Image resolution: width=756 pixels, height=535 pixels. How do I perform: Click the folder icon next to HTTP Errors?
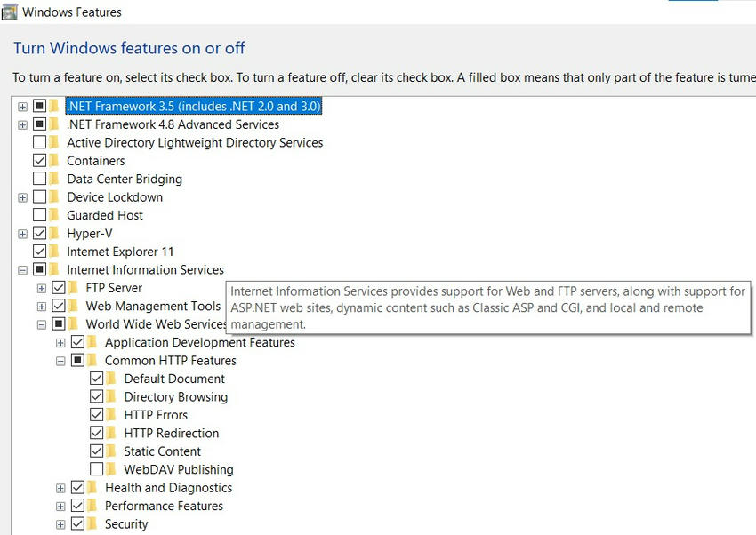[x=112, y=415]
